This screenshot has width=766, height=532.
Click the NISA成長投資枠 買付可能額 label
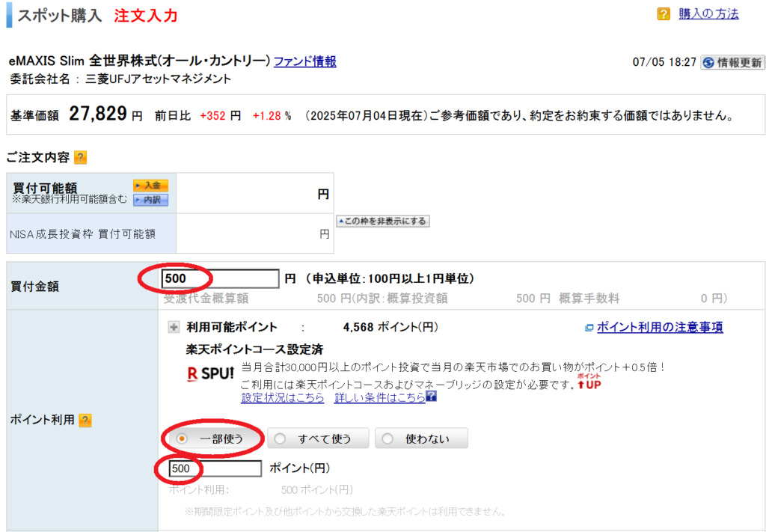[82, 234]
